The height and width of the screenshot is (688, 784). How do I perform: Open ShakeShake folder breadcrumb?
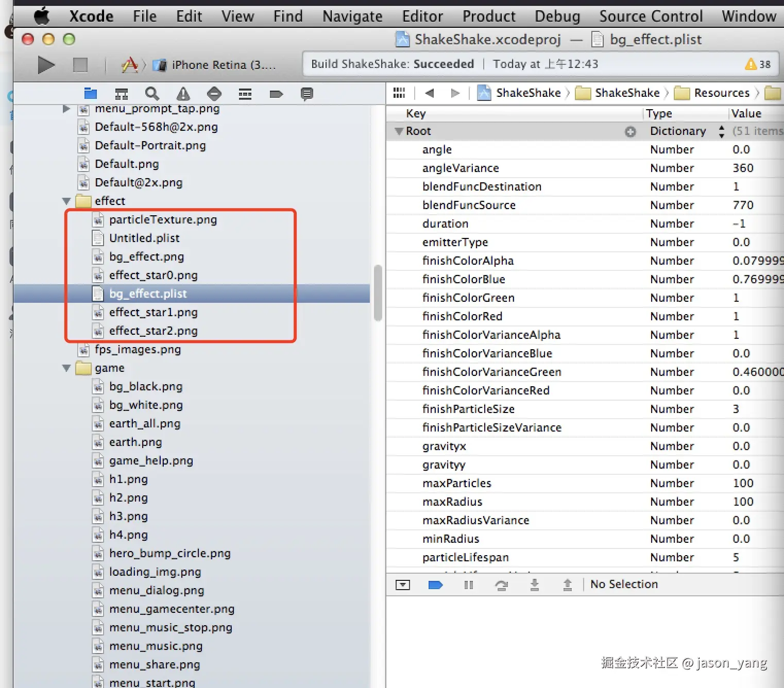pyautogui.click(x=618, y=93)
